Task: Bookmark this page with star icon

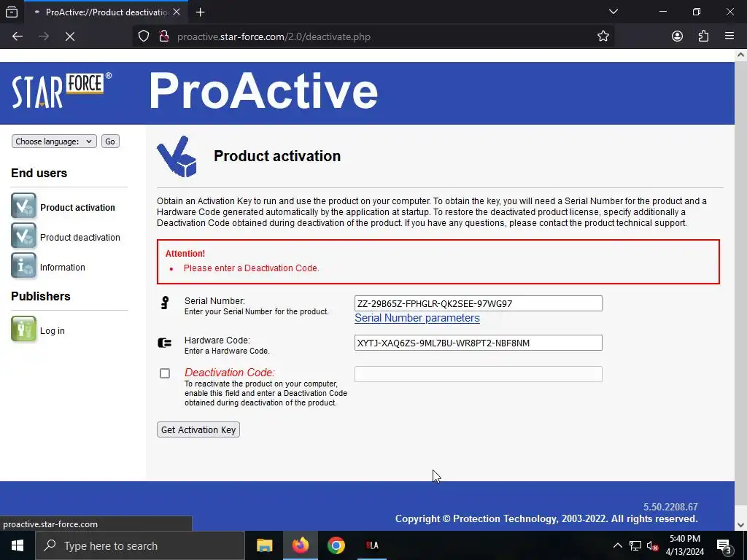Action: 603,36
